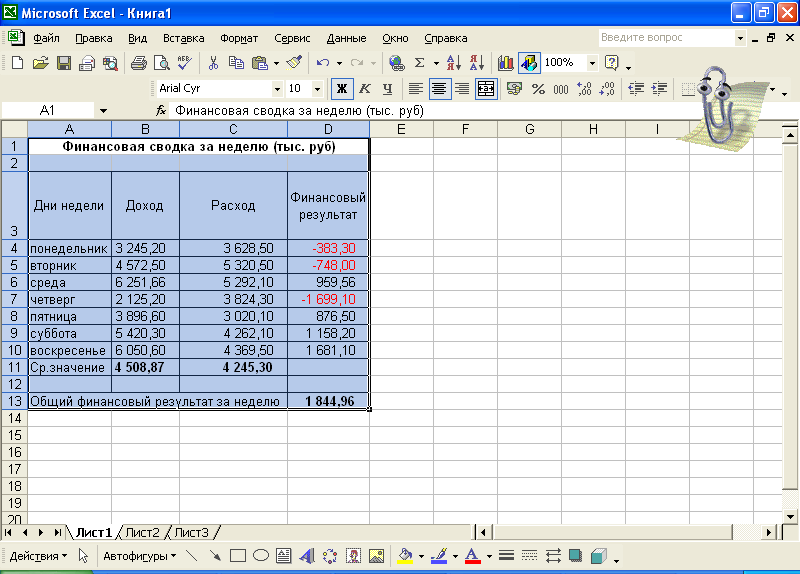Image resolution: width=800 pixels, height=574 pixels.
Task: Select the column E header
Action: (402, 130)
